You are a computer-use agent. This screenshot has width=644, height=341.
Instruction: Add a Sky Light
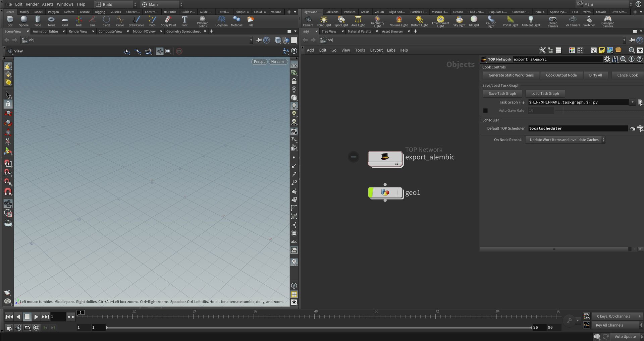point(459,21)
